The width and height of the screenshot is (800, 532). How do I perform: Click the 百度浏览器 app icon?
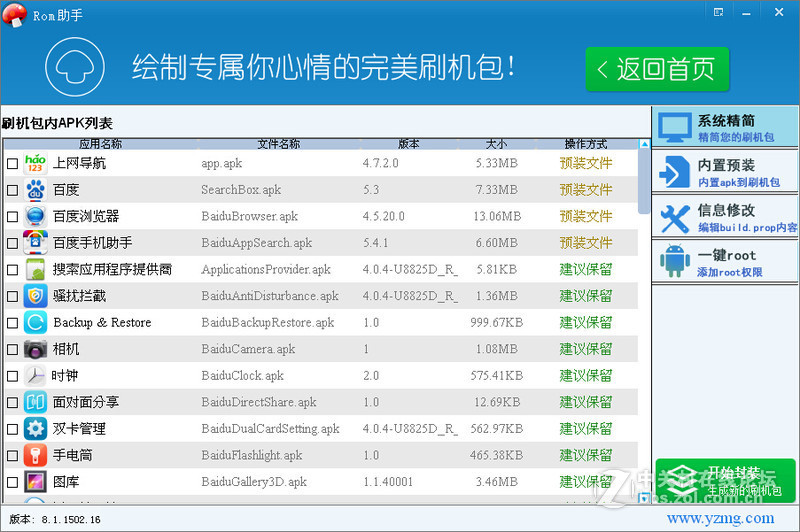point(35,216)
